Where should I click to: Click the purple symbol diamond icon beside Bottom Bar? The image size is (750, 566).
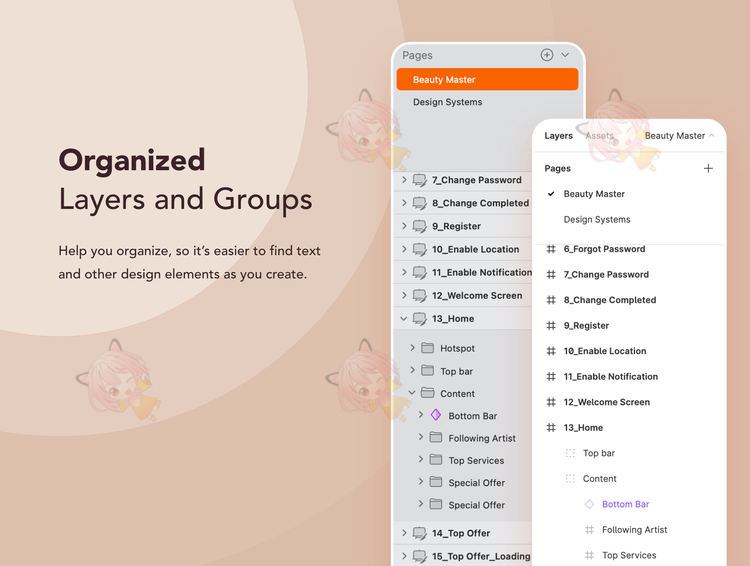click(436, 415)
